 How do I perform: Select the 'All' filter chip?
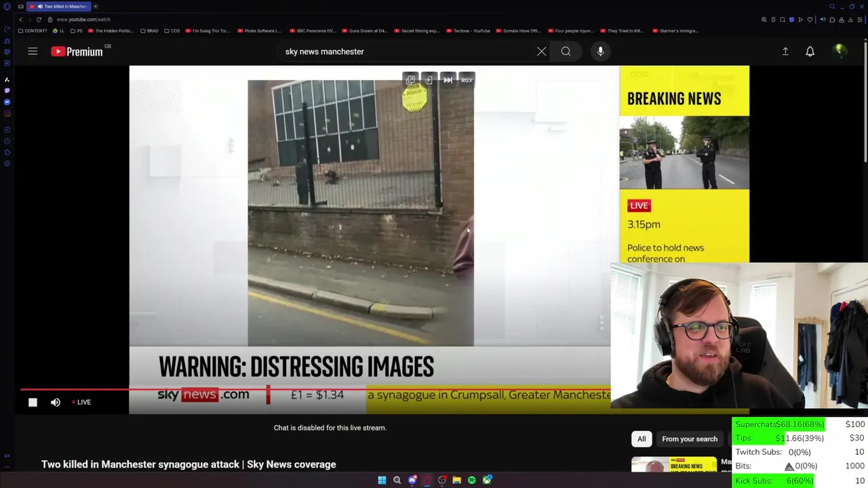tap(642, 439)
